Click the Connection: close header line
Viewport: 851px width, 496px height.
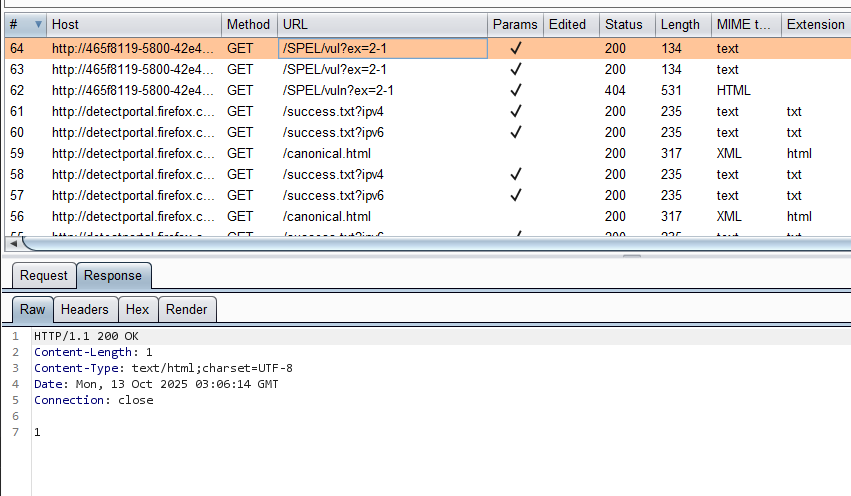click(94, 400)
